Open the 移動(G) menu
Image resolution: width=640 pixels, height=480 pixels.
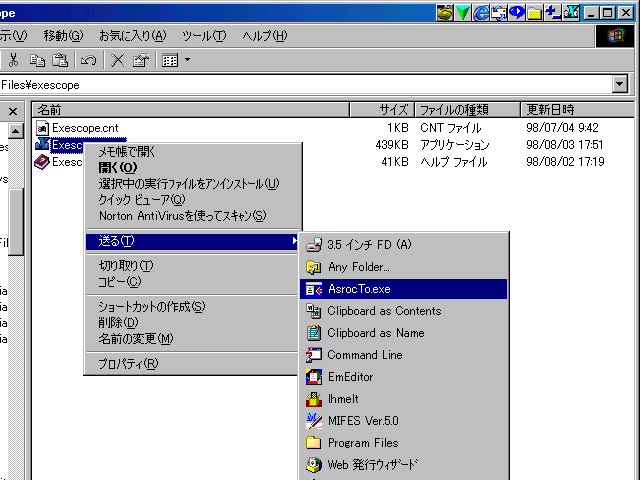tap(63, 36)
